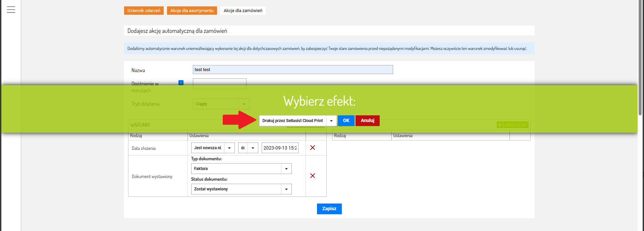Image resolution: width=644 pixels, height=231 pixels.
Task: Expand the Status dokumentu Został wystawiony dropdown
Action: (x=241, y=189)
